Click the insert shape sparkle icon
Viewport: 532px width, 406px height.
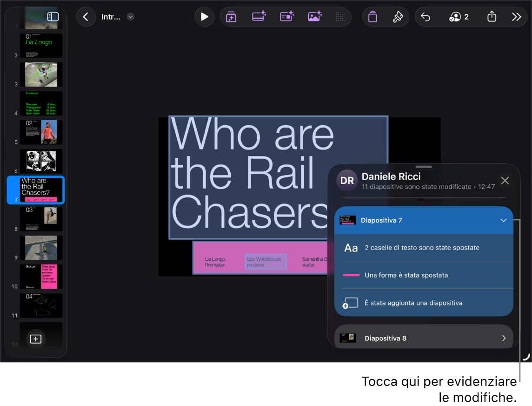click(x=287, y=16)
